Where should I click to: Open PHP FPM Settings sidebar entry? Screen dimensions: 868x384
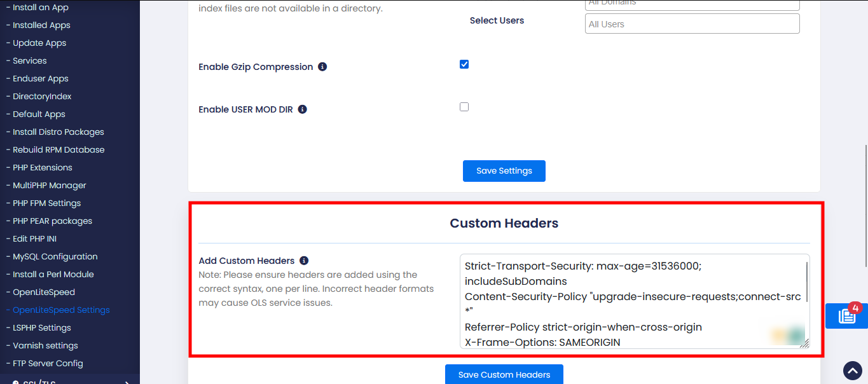[47, 203]
